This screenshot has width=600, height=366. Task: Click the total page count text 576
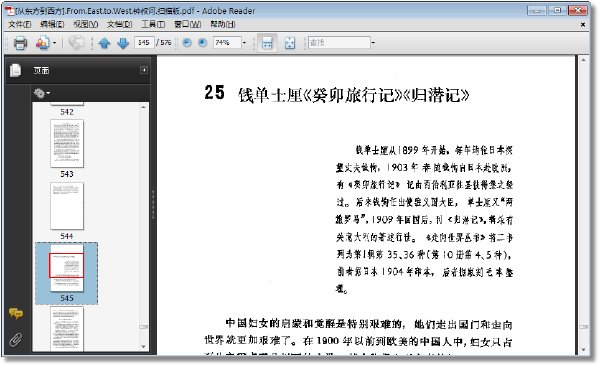click(166, 42)
